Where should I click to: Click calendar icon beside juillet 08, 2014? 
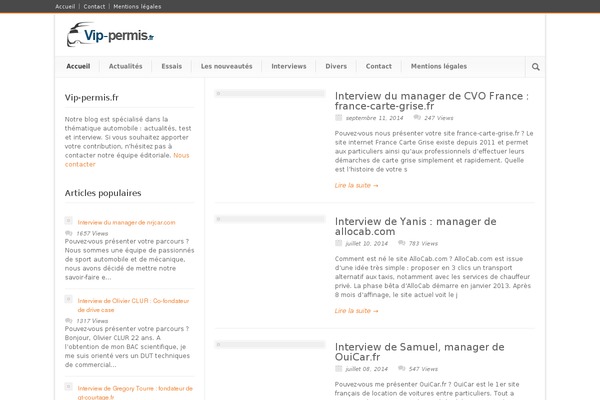tap(338, 369)
